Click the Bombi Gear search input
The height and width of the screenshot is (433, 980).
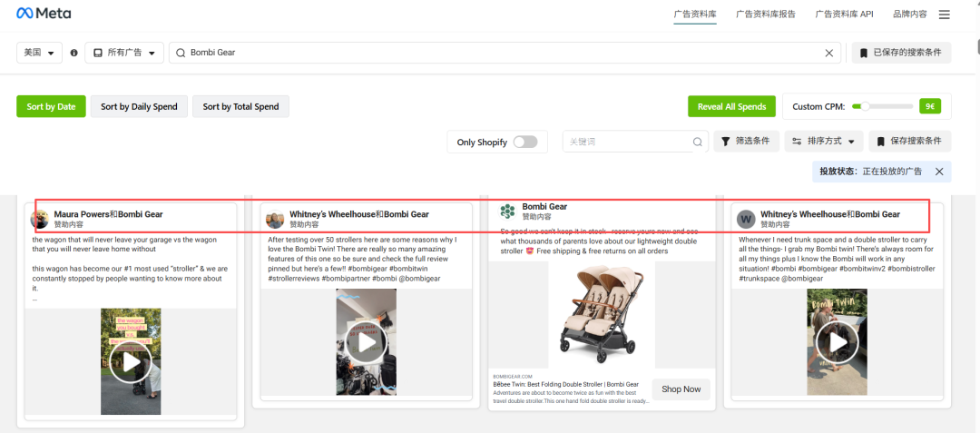[x=507, y=54]
